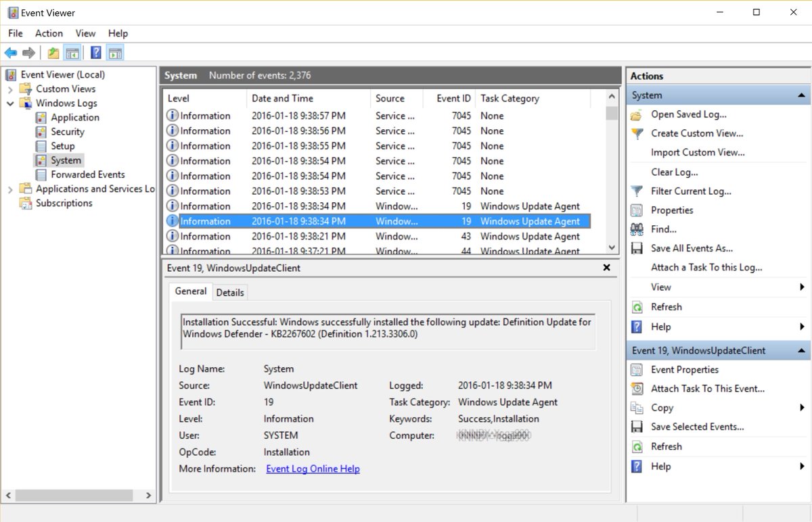Click the Help toolbar icon
Image resolution: width=812 pixels, height=522 pixels.
[95, 53]
